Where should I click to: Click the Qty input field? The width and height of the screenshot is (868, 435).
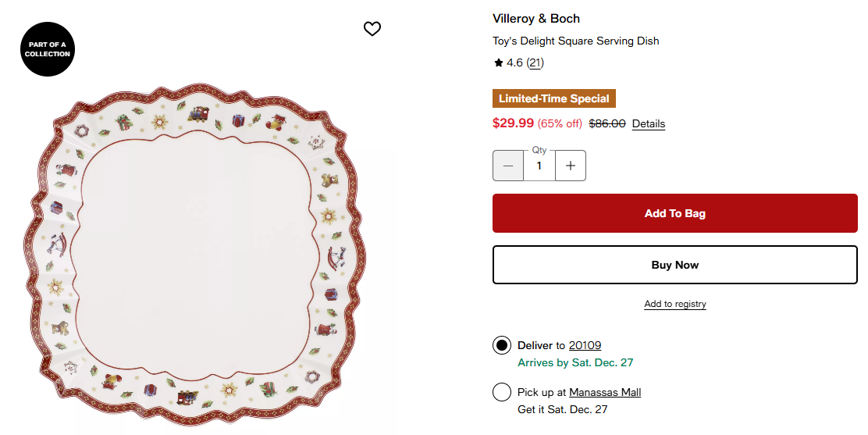[539, 166]
